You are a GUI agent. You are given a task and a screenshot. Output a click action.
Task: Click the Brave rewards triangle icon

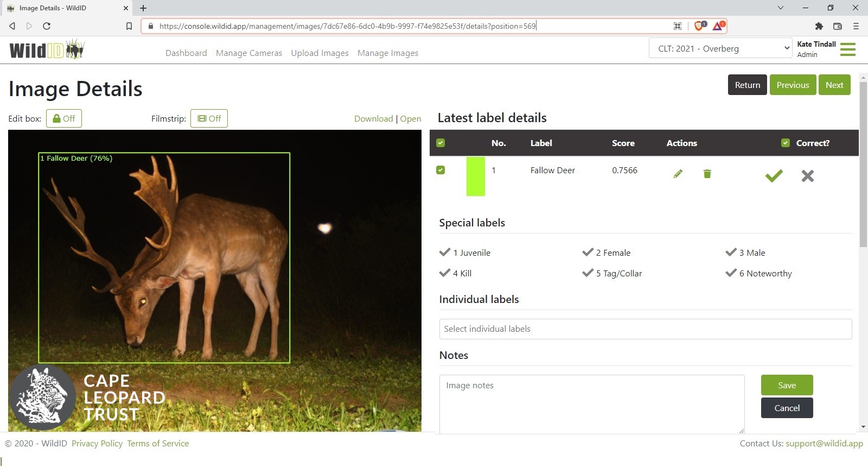click(718, 26)
